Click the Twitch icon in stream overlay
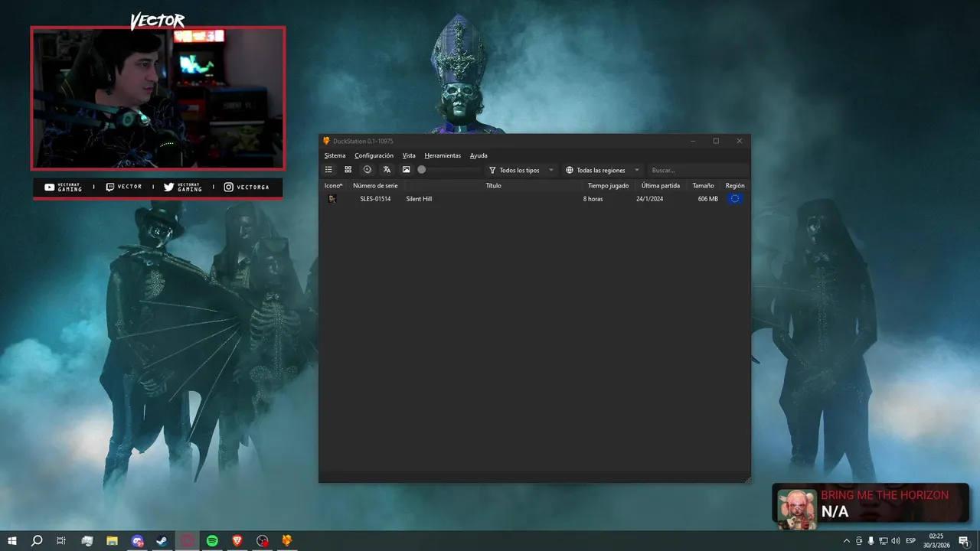Screen dimensions: 980x551 110,187
